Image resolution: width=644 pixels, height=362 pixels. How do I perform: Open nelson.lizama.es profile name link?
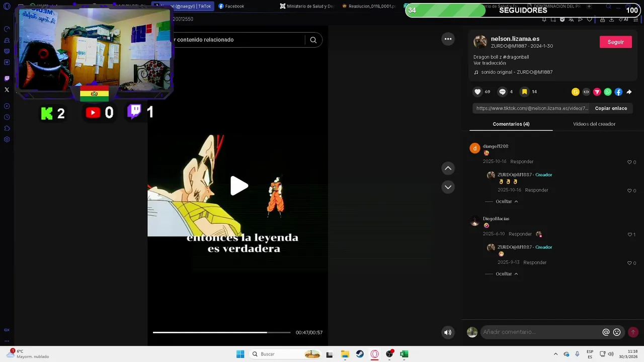pos(515,39)
